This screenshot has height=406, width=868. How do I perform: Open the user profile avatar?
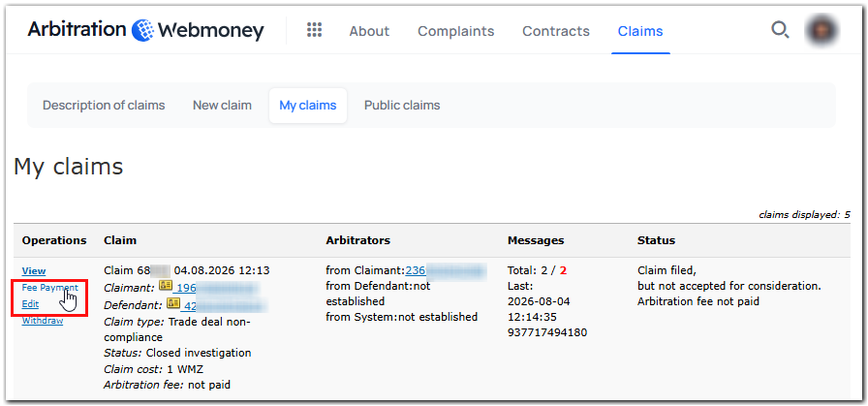(821, 30)
